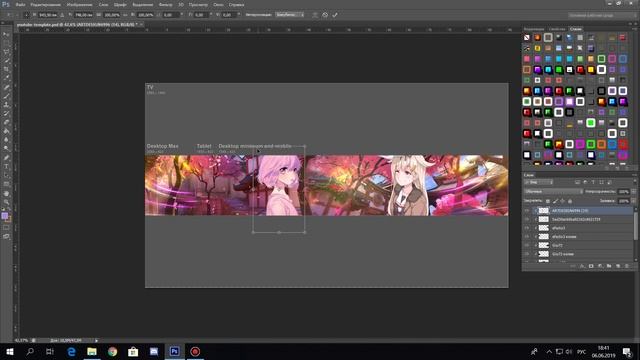Image resolution: width=640 pixels, height=360 pixels.
Task: Click the rotation angle field in options bar
Action: point(170,15)
